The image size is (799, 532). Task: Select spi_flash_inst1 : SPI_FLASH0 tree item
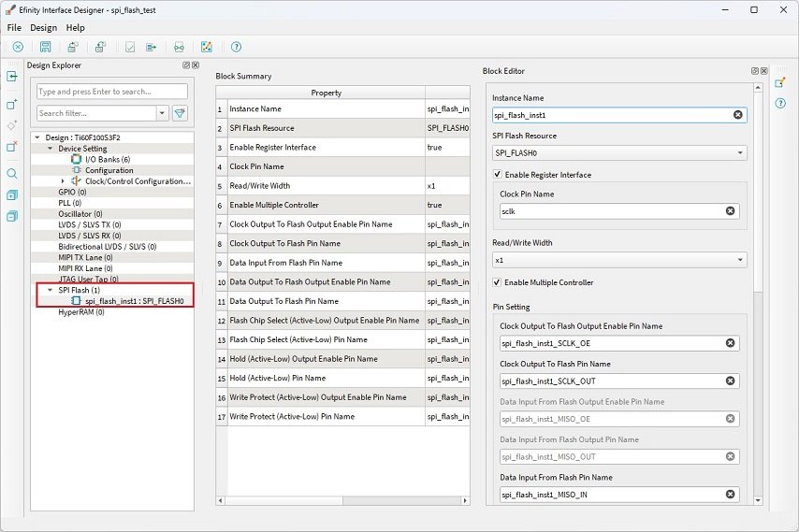[x=134, y=301]
